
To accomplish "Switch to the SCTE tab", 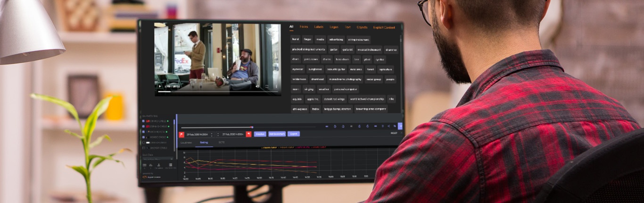I will (x=221, y=142).
